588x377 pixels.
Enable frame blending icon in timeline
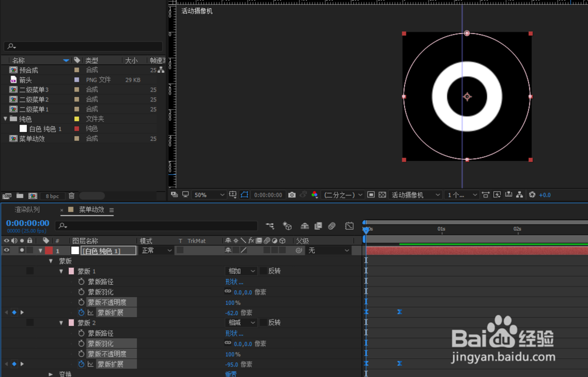point(318,225)
